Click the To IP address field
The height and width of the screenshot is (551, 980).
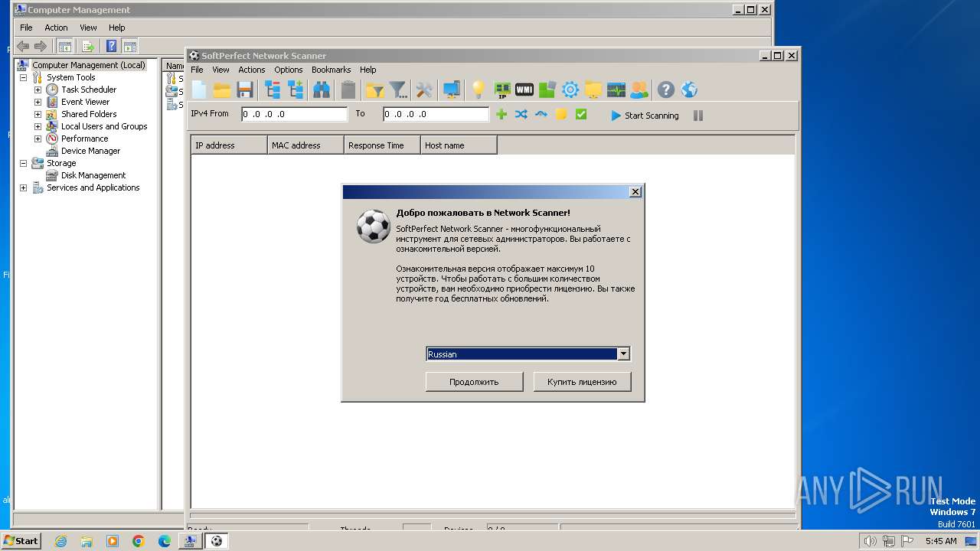coord(436,114)
